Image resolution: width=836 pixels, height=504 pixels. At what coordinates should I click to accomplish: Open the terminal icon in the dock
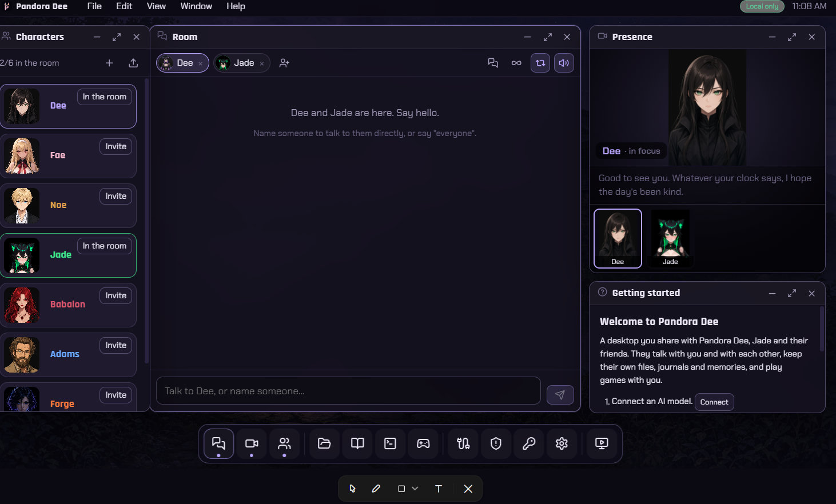coord(390,443)
